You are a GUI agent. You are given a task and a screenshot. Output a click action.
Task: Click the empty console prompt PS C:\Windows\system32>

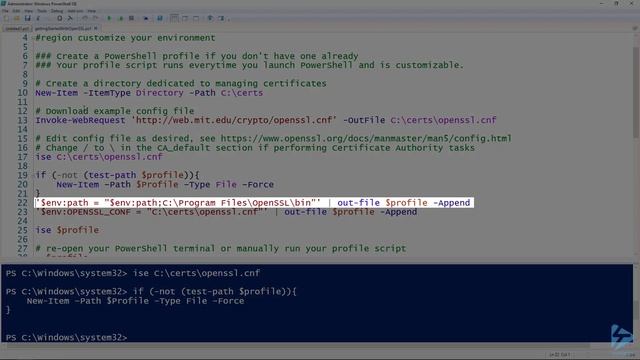(x=67, y=338)
